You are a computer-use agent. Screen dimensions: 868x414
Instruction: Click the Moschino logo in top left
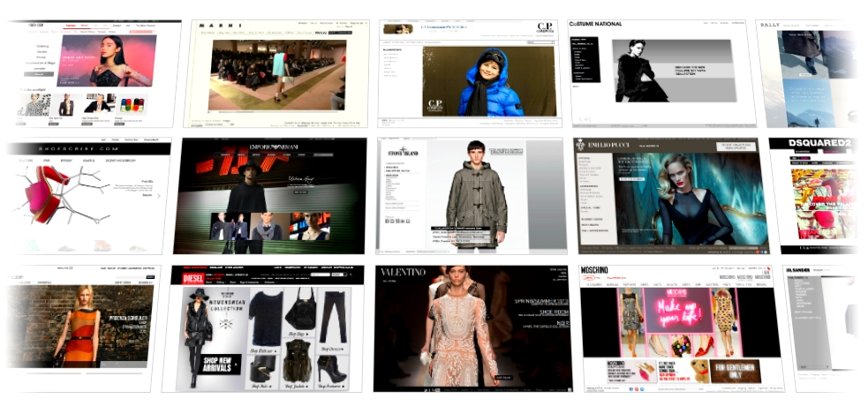pos(593,269)
